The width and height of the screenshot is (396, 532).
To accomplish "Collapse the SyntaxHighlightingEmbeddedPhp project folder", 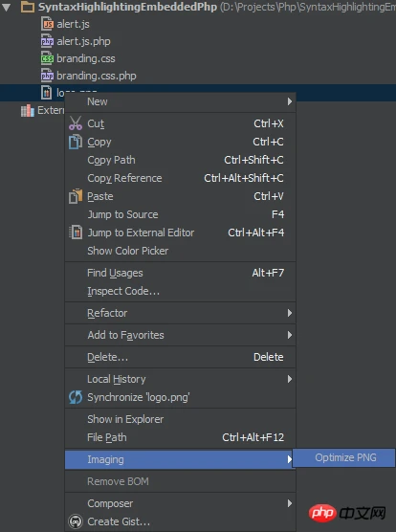I will tap(7, 7).
